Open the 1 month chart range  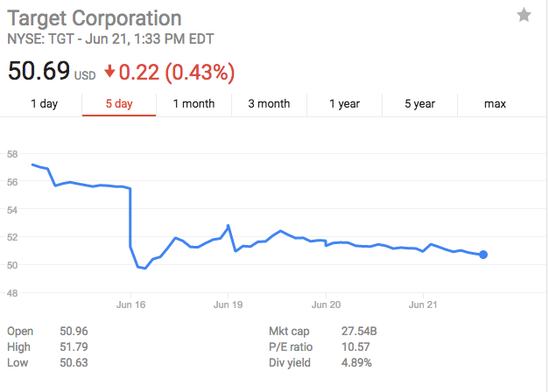click(x=194, y=104)
